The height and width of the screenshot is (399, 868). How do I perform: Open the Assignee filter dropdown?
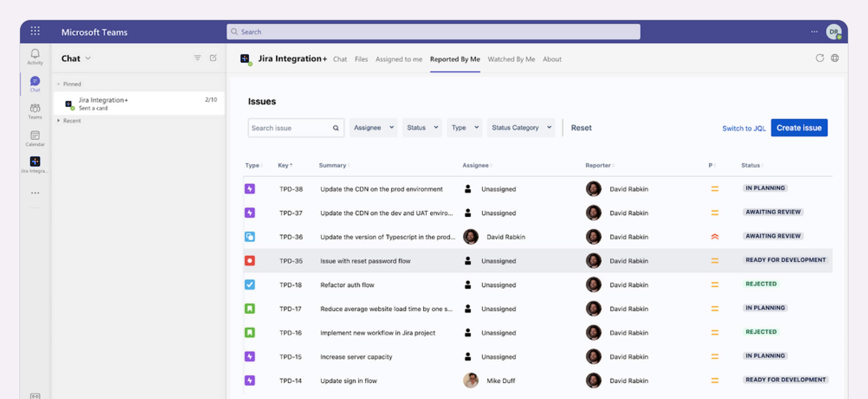(x=373, y=128)
